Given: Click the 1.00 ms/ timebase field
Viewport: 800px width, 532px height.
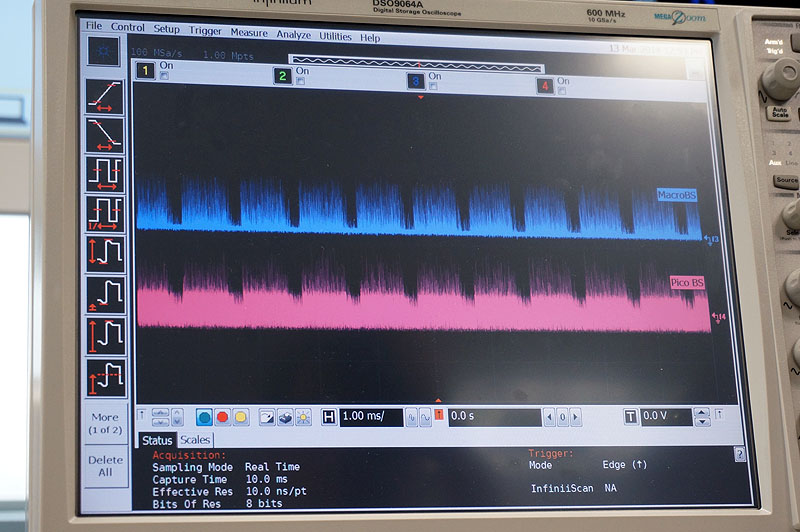Looking at the screenshot, I should pos(371,416).
